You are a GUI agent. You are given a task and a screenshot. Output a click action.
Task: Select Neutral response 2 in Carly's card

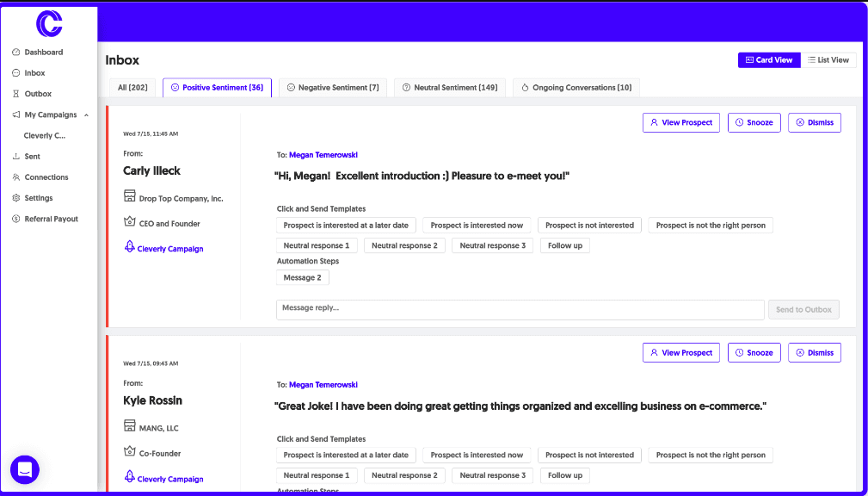pyautogui.click(x=404, y=245)
